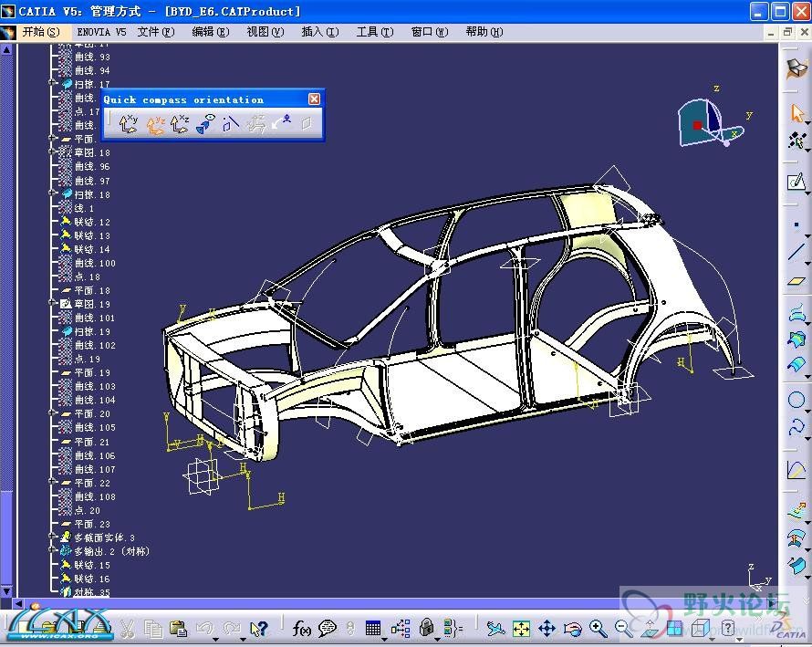The image size is (812, 647).
Task: Click the workbench icon at top right
Action: [x=796, y=68]
